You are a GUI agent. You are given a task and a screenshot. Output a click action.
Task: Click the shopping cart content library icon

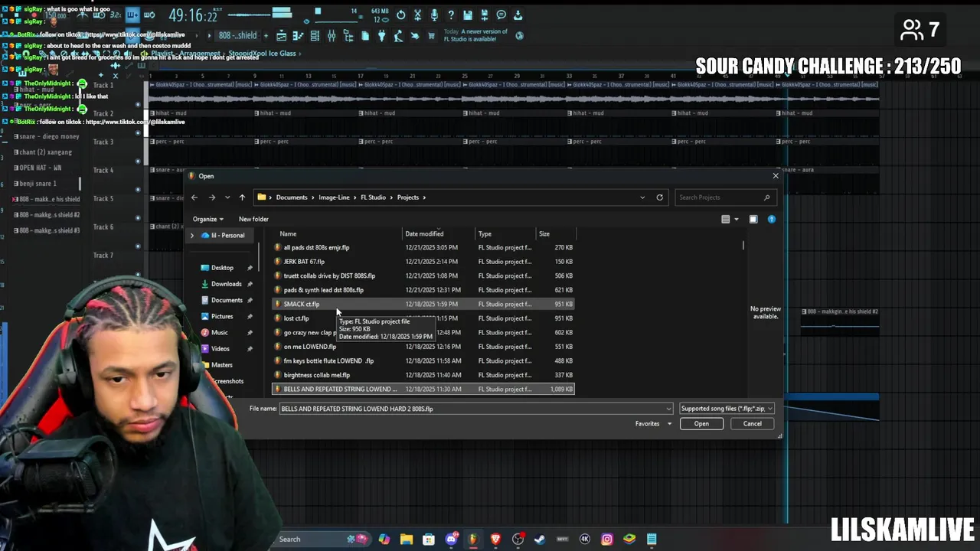tap(431, 36)
